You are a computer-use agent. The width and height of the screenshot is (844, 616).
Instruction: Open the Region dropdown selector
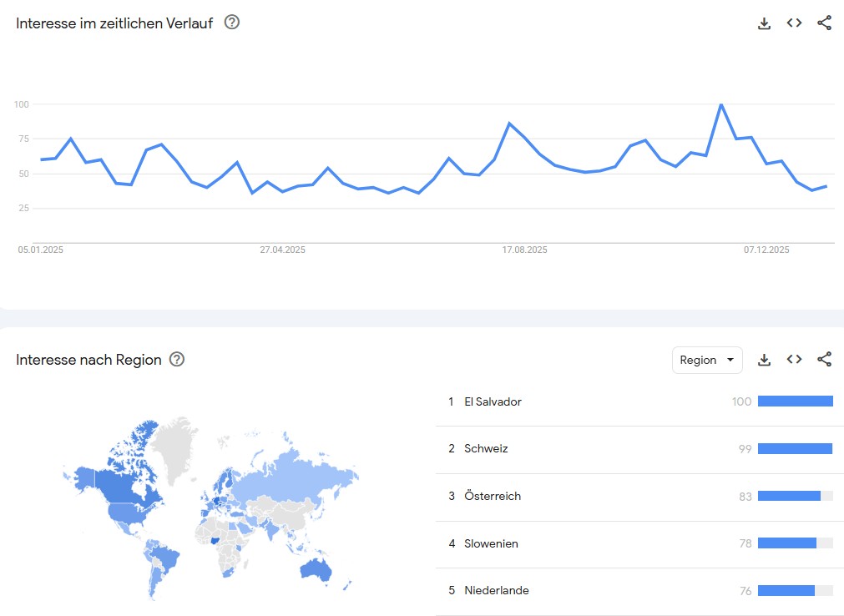pyautogui.click(x=706, y=360)
